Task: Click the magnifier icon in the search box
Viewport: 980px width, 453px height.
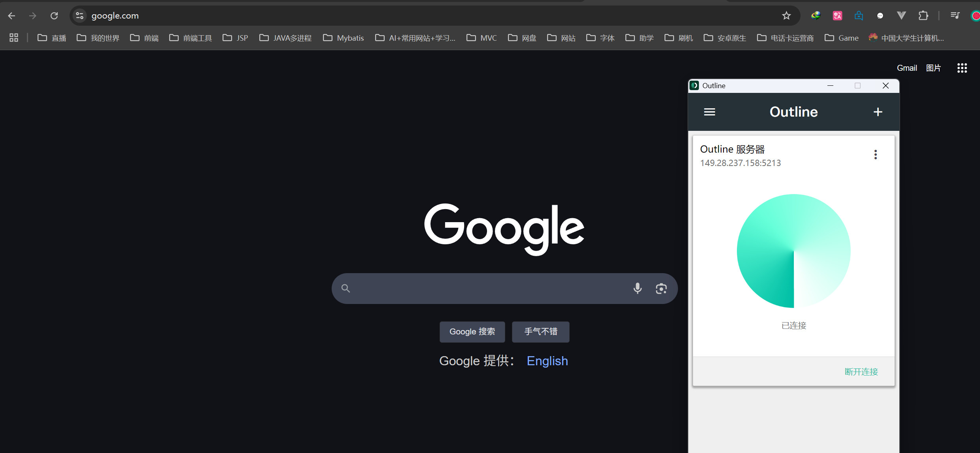Action: (346, 289)
